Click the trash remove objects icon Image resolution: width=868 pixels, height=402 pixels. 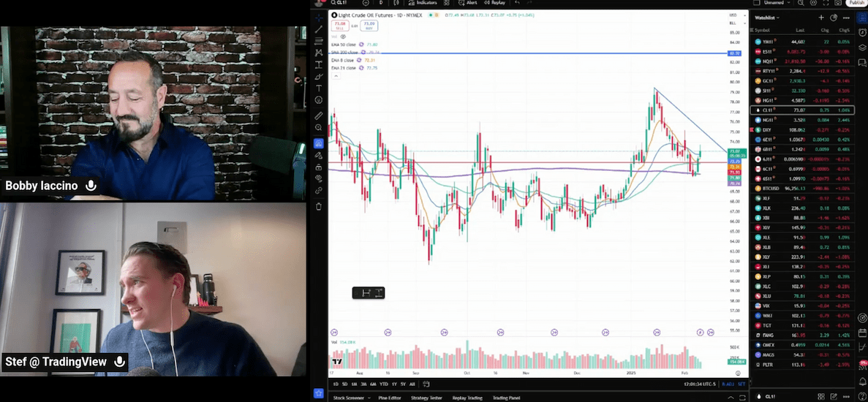pyautogui.click(x=319, y=206)
